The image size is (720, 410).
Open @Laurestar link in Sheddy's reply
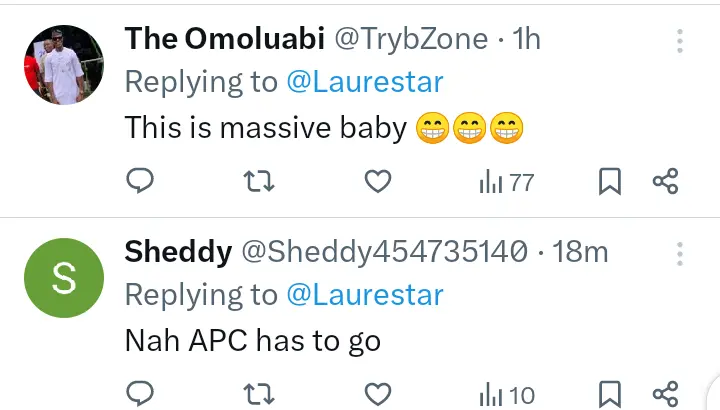pos(365,295)
